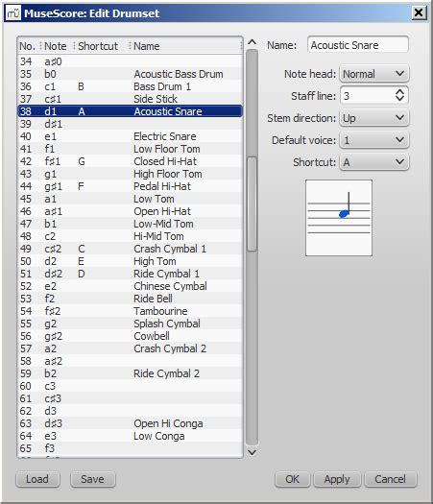
Task: Close the Edit Drumset dialog
Action: click(x=419, y=12)
